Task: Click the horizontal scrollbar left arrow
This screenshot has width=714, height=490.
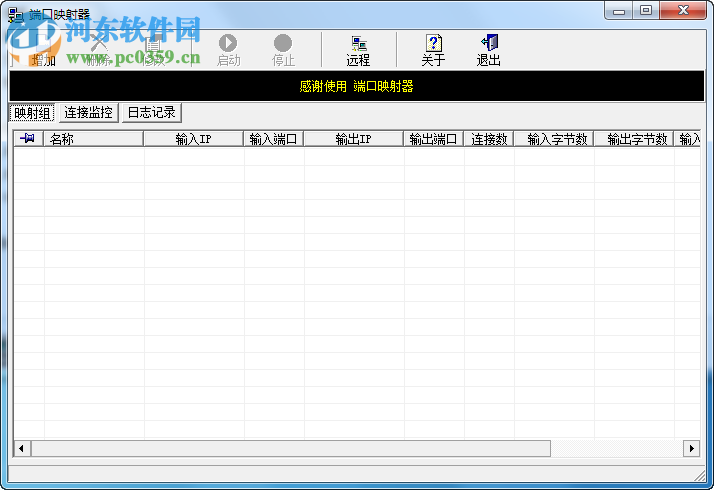Action: coord(22,449)
